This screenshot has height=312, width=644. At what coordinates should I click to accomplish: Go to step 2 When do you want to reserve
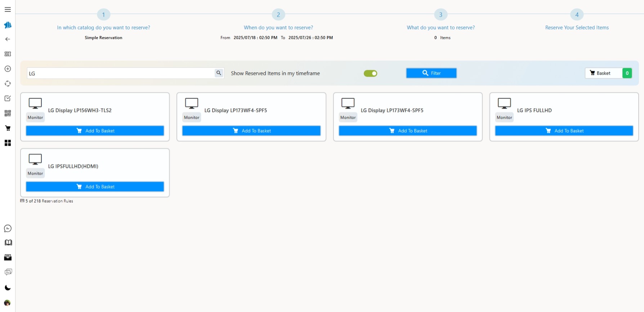278,15
